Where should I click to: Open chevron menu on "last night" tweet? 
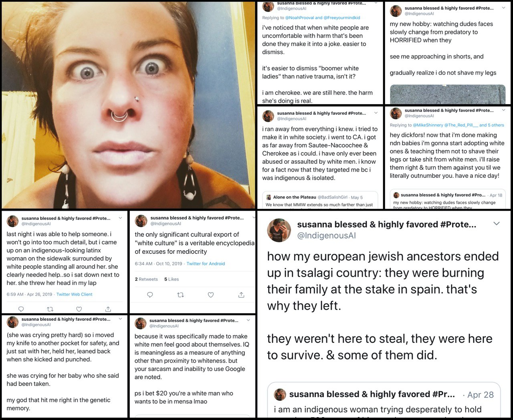pyautogui.click(x=120, y=218)
